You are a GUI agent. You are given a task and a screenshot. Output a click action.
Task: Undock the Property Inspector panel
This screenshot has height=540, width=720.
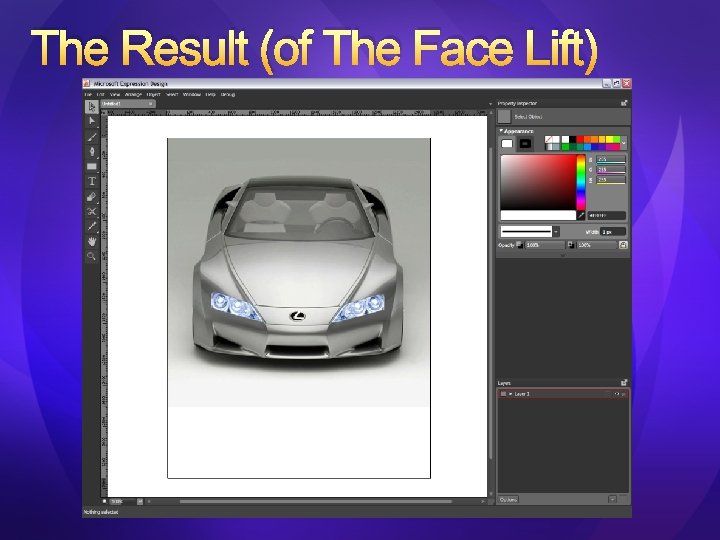tap(624, 103)
